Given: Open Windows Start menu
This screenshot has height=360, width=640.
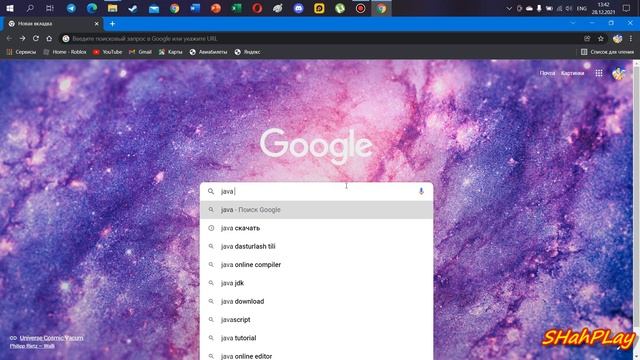Looking at the screenshot, I should click(10, 8).
